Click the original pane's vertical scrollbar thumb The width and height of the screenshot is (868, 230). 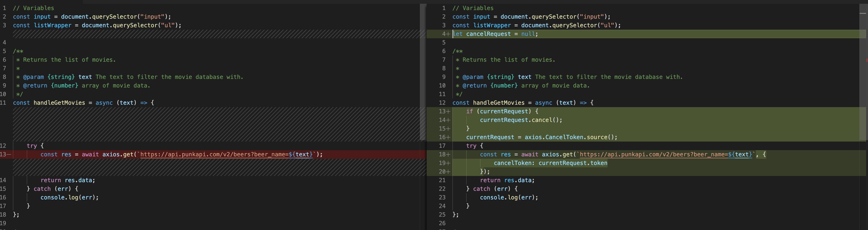pyautogui.click(x=423, y=72)
